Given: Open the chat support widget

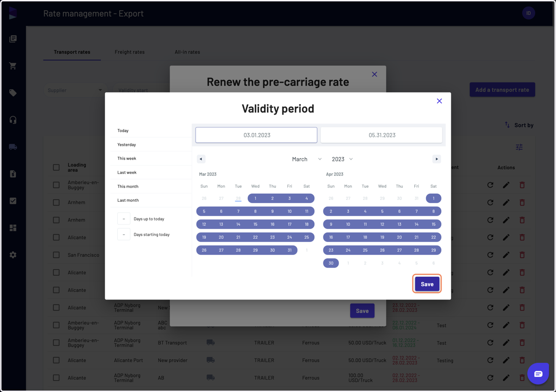Looking at the screenshot, I should tap(538, 374).
